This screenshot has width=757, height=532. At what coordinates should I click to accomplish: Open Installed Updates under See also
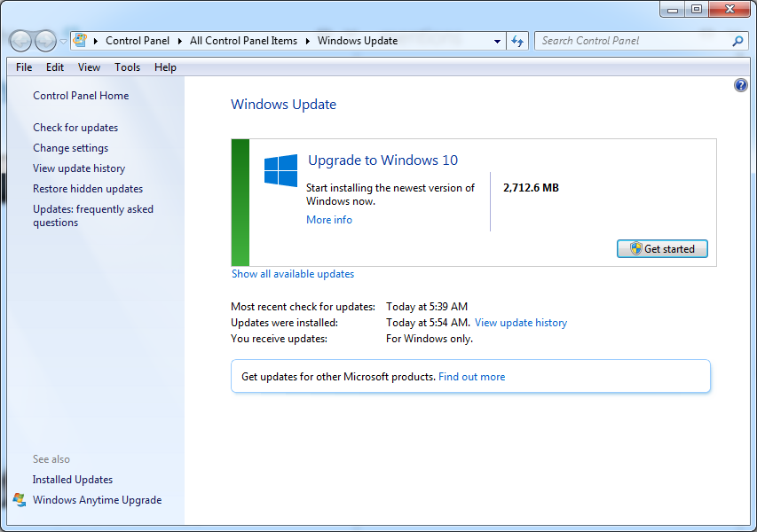(73, 480)
